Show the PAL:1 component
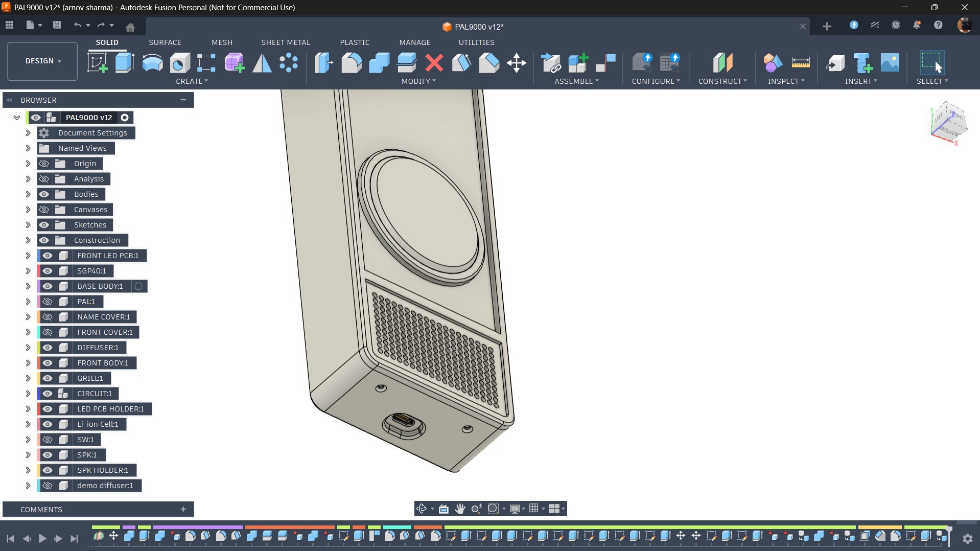Viewport: 980px width, 551px height. click(x=48, y=302)
